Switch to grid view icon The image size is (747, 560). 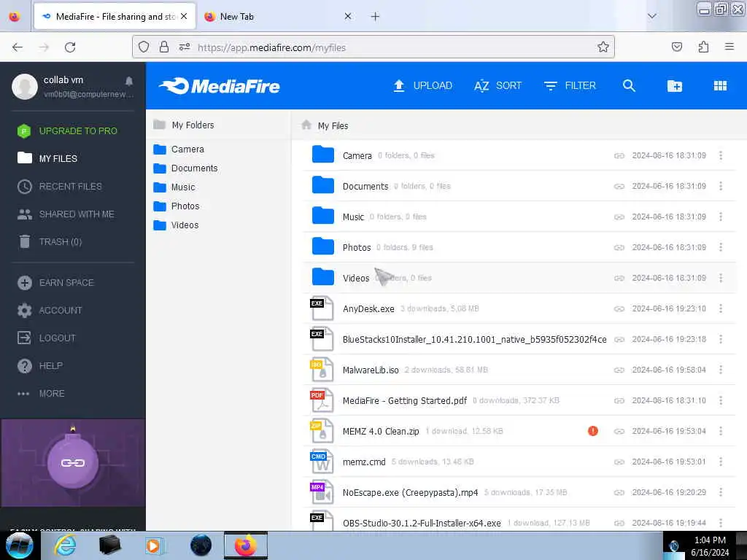click(x=720, y=86)
